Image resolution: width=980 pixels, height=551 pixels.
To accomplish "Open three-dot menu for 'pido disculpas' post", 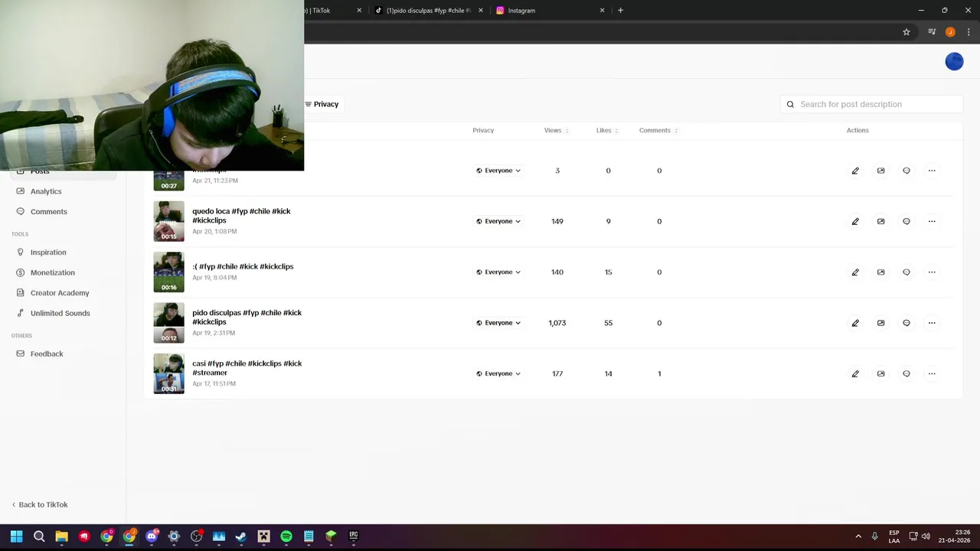I will pyautogui.click(x=932, y=323).
